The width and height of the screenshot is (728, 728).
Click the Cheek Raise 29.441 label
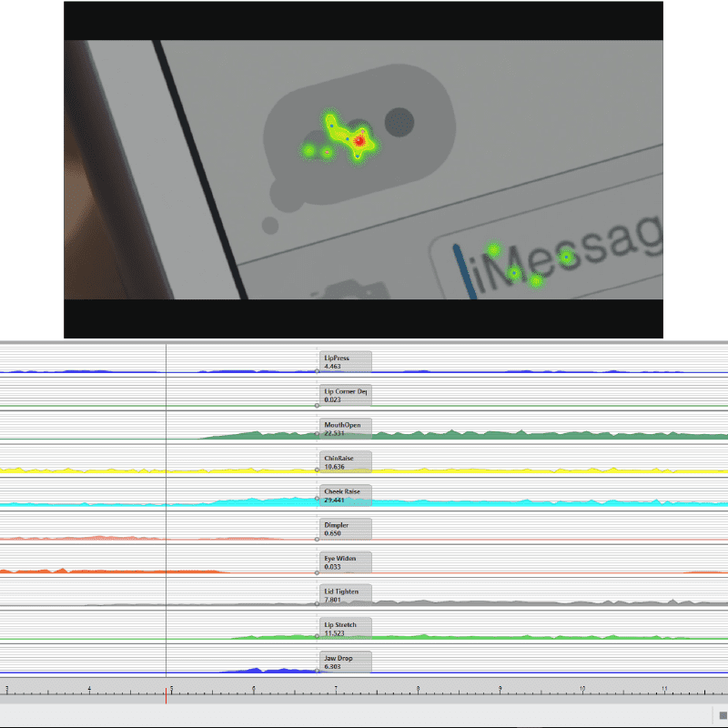tap(346, 495)
